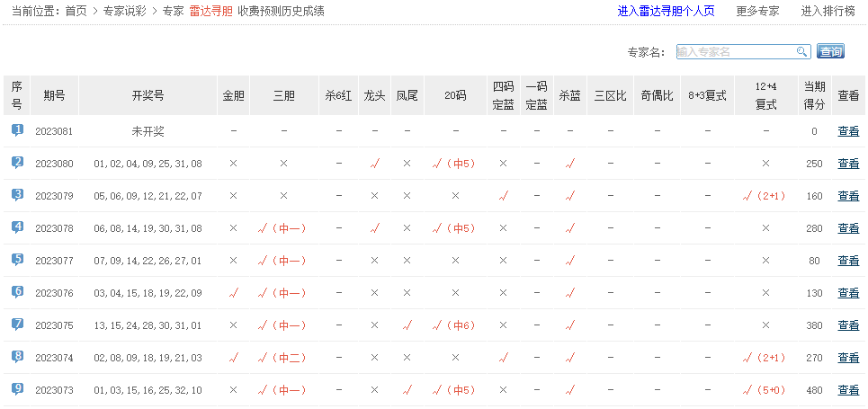Image resolution: width=868 pixels, height=409 pixels.
Task: Open 查看 link for period 2023081
Action: [x=848, y=131]
